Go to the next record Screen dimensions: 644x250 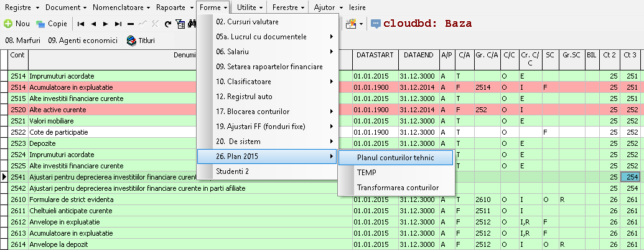tap(106, 24)
